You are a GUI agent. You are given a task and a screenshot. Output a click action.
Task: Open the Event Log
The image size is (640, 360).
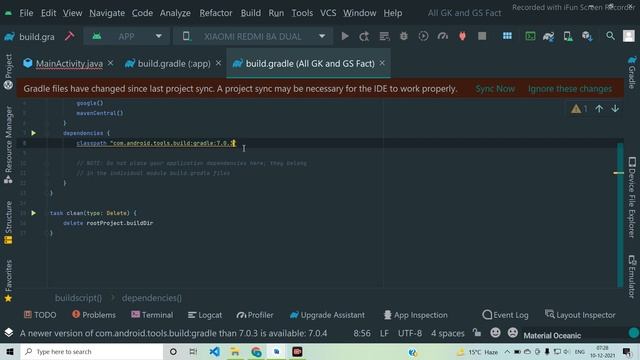505,315
